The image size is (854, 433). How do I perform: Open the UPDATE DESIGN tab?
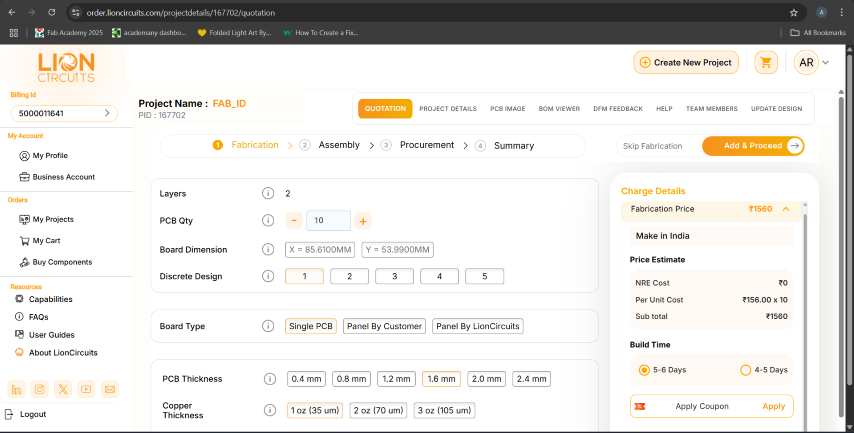[x=777, y=109]
